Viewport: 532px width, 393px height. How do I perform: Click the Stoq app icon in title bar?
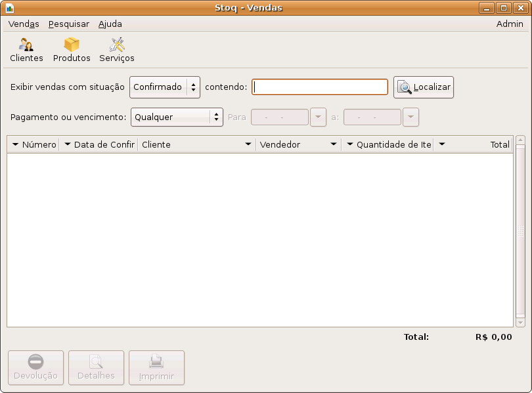coord(10,8)
